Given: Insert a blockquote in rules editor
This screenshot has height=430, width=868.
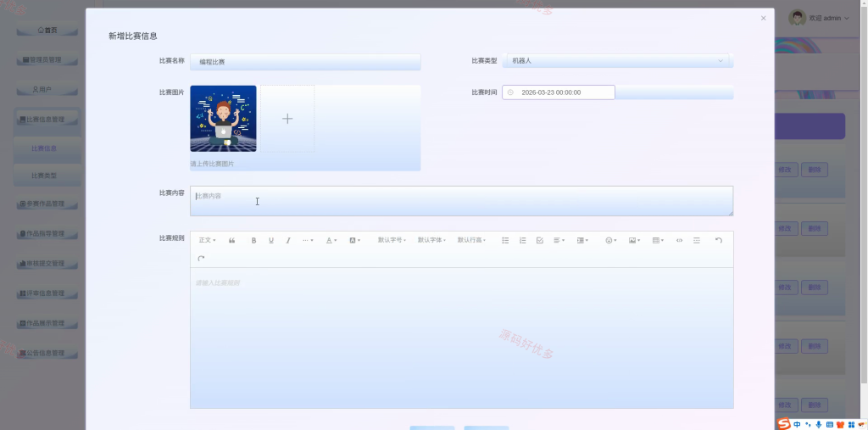Looking at the screenshot, I should 232,241.
